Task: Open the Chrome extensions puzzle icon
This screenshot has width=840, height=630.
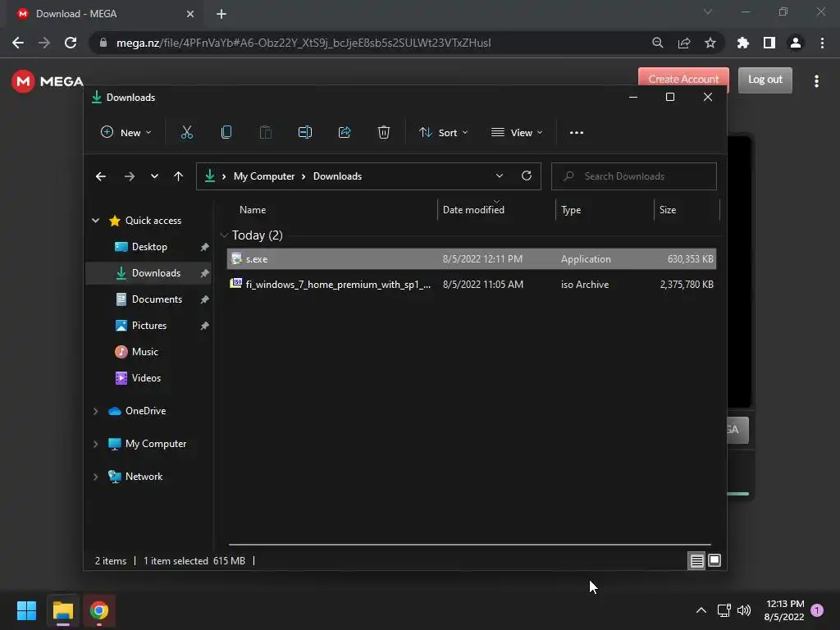Action: (x=743, y=43)
